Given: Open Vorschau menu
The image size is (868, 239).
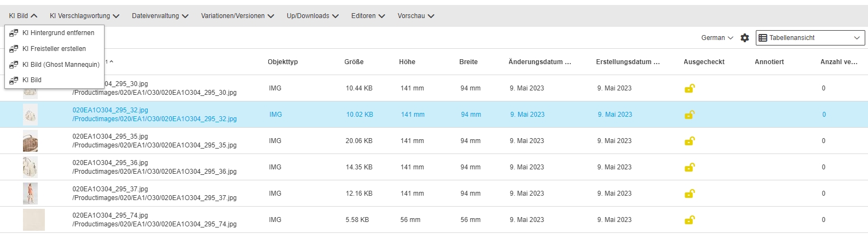Looking at the screenshot, I should tap(416, 16).
